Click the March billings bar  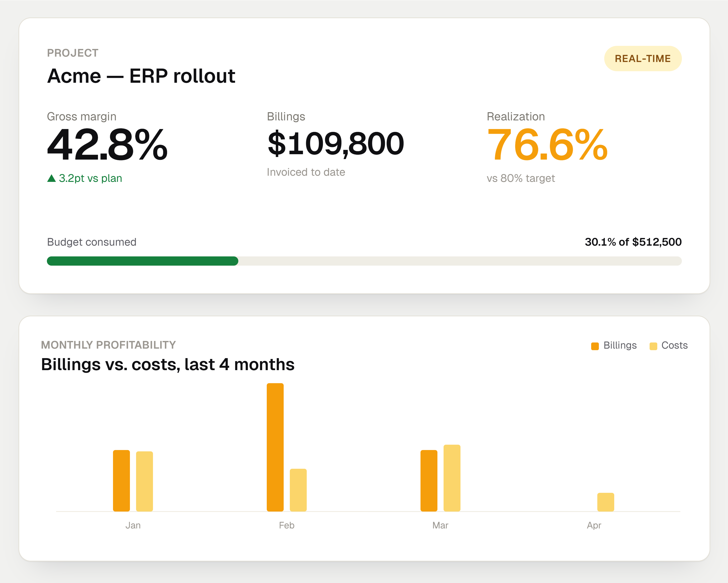pyautogui.click(x=429, y=481)
